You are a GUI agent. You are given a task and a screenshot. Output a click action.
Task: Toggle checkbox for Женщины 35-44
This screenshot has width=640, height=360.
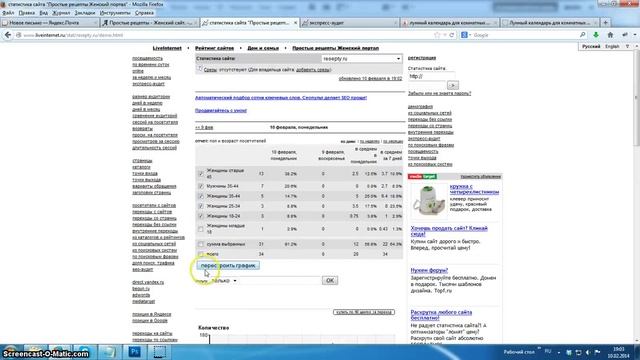[x=200, y=196]
